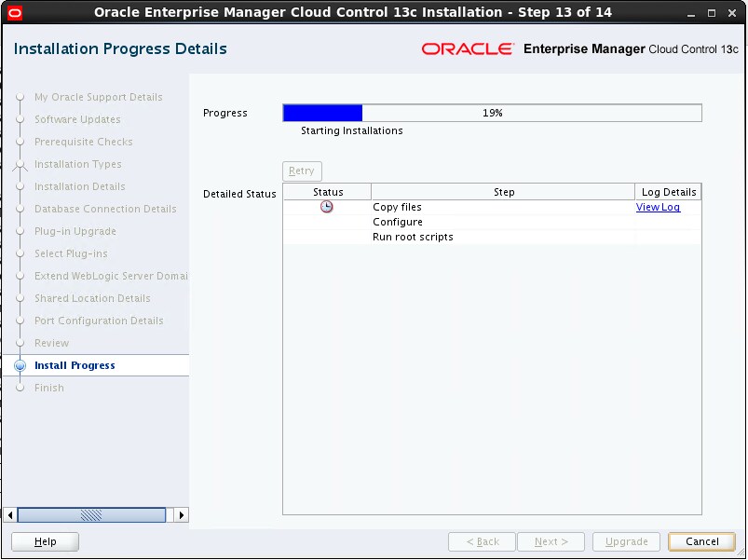This screenshot has width=748, height=560.
Task: Click the Back button
Action: pyautogui.click(x=482, y=541)
